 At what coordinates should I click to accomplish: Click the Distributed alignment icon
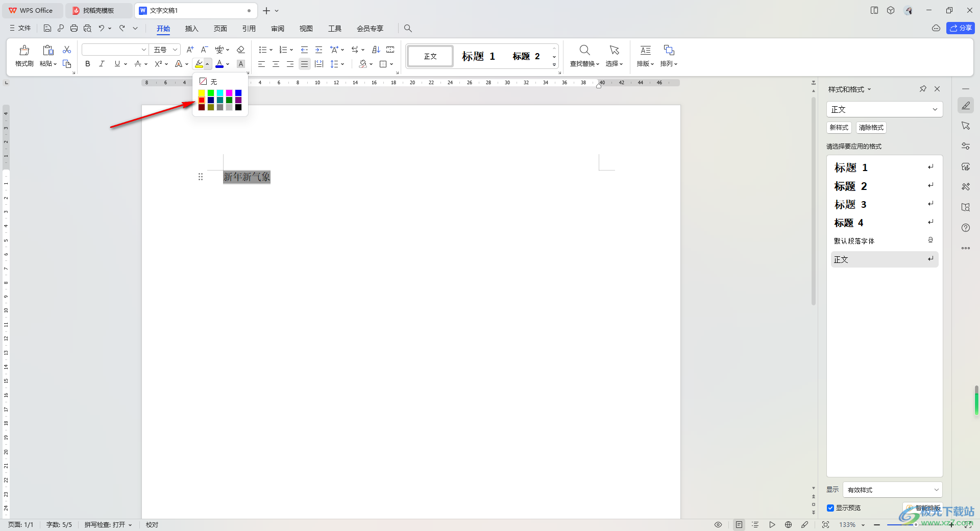(x=318, y=64)
